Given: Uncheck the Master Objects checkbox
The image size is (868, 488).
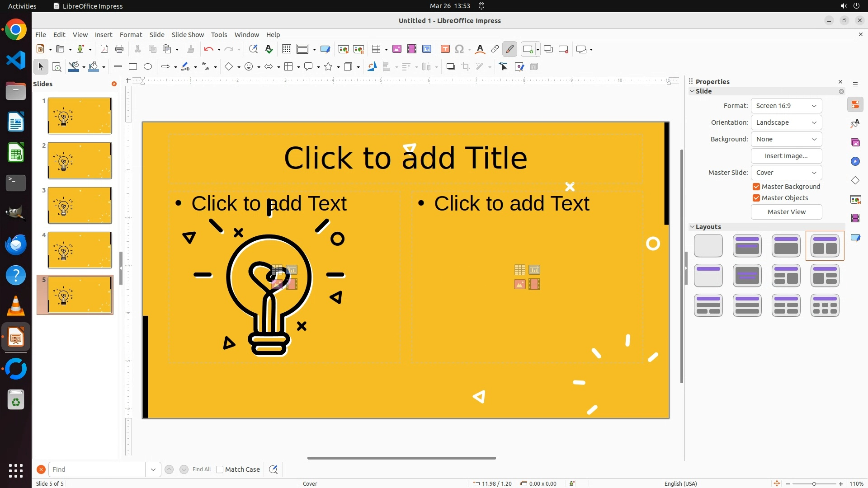Looking at the screenshot, I should pyautogui.click(x=756, y=198).
